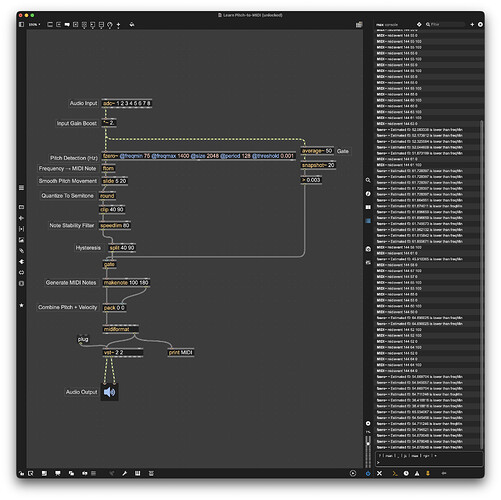Open the zoom percentage dropdown
The width and height of the screenshot is (501, 500).
click(34, 25)
